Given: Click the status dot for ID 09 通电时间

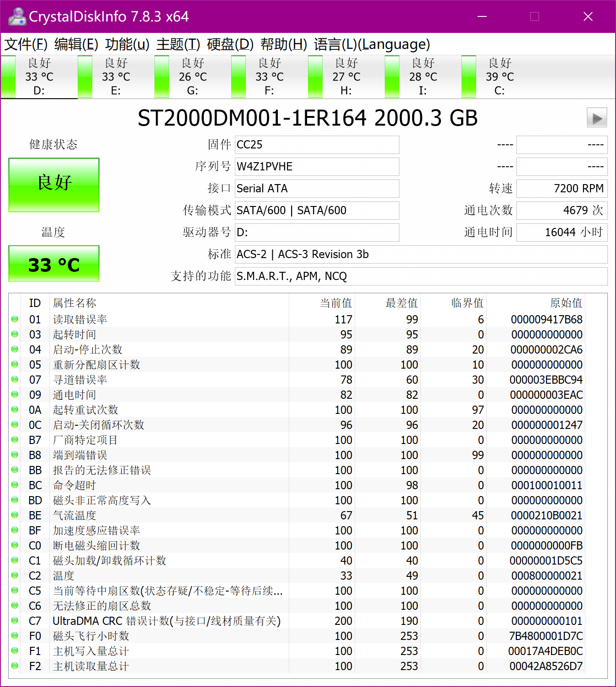Looking at the screenshot, I should click(x=15, y=394).
